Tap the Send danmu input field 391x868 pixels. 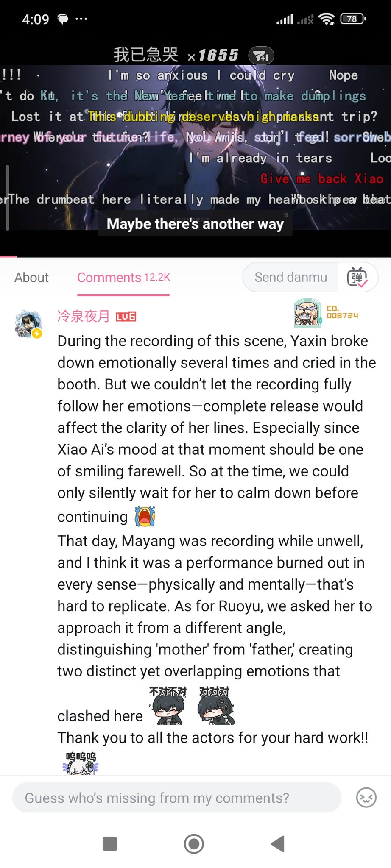pos(290,277)
